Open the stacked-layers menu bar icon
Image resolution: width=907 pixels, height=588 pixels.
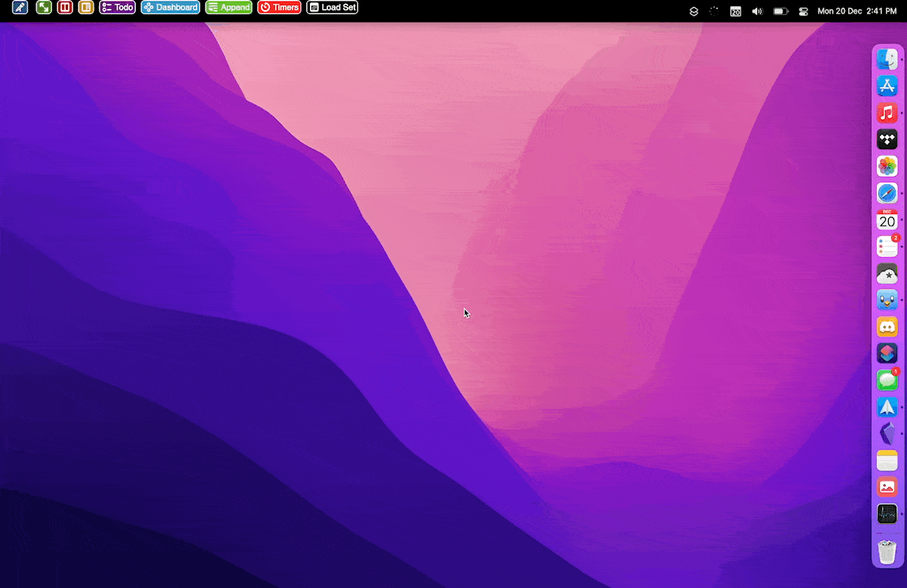(x=694, y=11)
